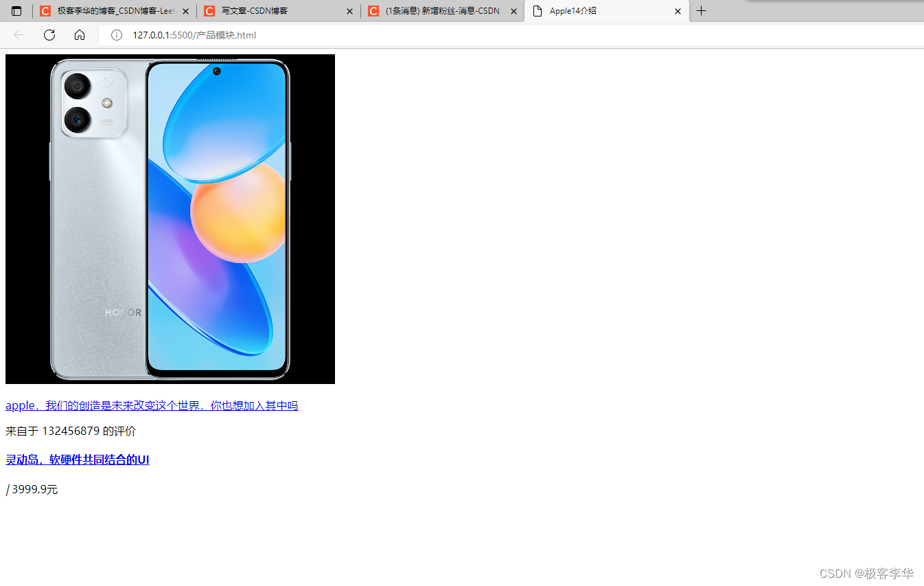Image resolution: width=924 pixels, height=586 pixels.
Task: Switch to 写文章-CSDN博客 tab
Action: [x=279, y=11]
